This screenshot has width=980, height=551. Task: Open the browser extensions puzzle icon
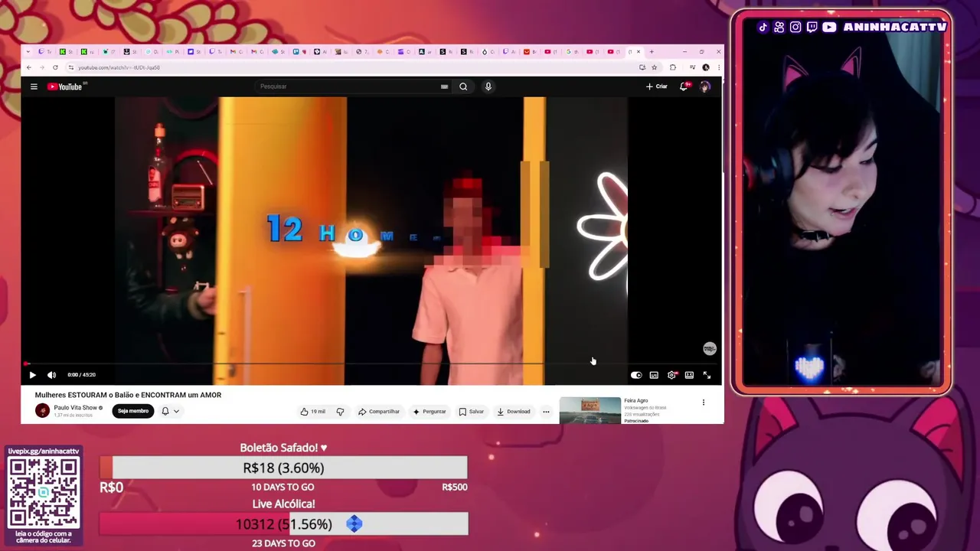(673, 67)
